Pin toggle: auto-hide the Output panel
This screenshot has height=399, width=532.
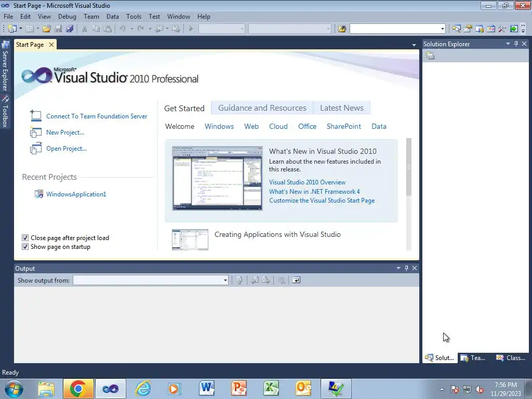[x=406, y=268]
